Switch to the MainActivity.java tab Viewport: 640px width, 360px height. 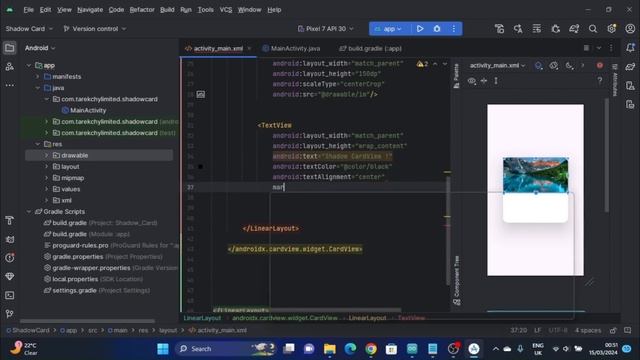click(291, 48)
